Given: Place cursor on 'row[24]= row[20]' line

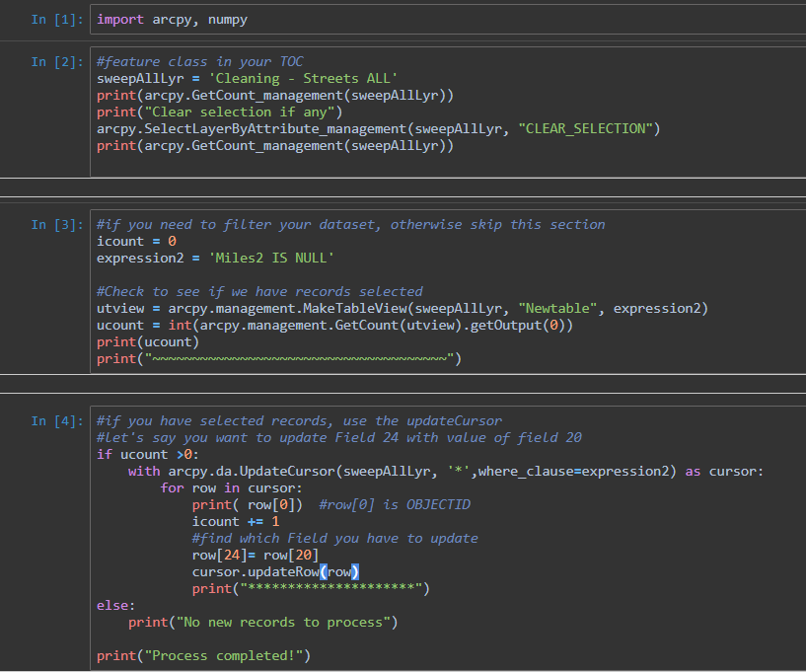Looking at the screenshot, I should point(255,556).
